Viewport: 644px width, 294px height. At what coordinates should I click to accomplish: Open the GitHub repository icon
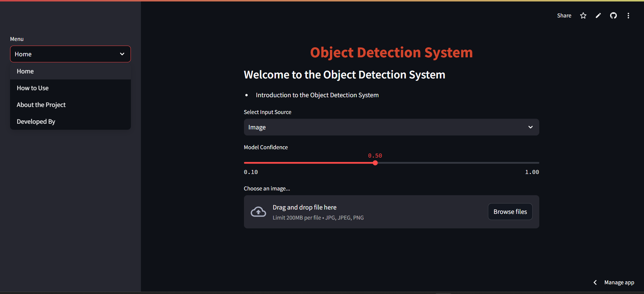pos(613,16)
